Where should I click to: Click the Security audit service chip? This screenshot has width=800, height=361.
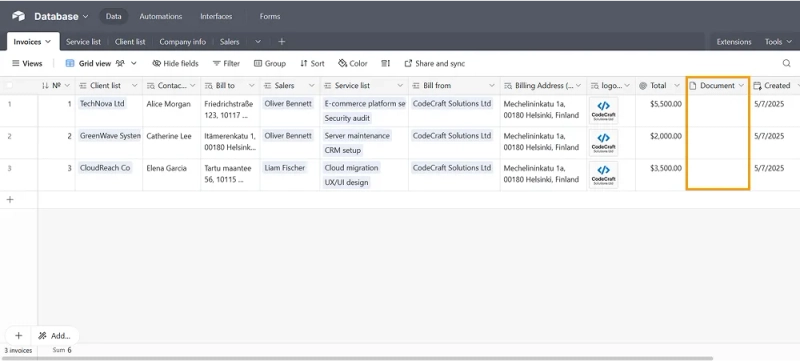point(347,118)
